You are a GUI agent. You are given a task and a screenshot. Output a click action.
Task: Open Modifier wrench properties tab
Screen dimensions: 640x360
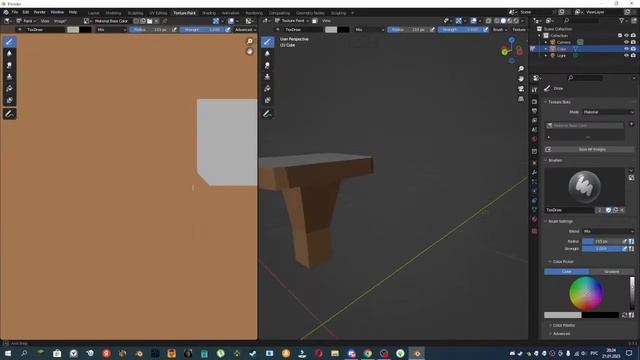(x=534, y=172)
